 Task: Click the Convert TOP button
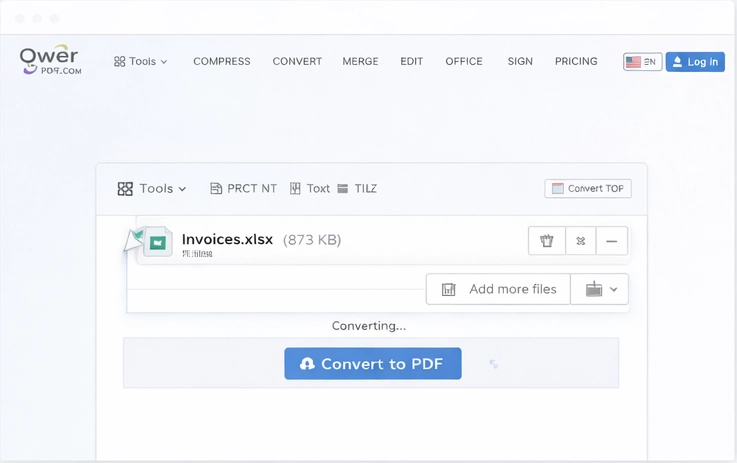tap(588, 188)
